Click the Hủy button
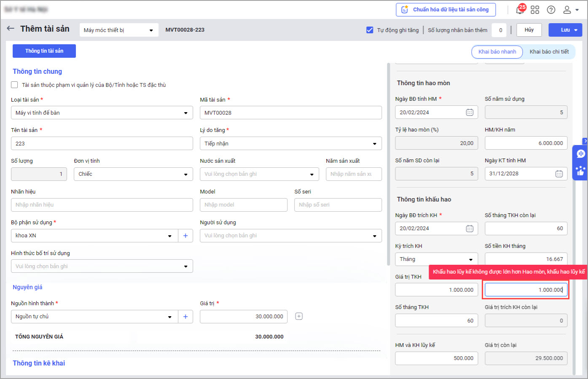Image resolution: width=588 pixels, height=379 pixels. 529,30
